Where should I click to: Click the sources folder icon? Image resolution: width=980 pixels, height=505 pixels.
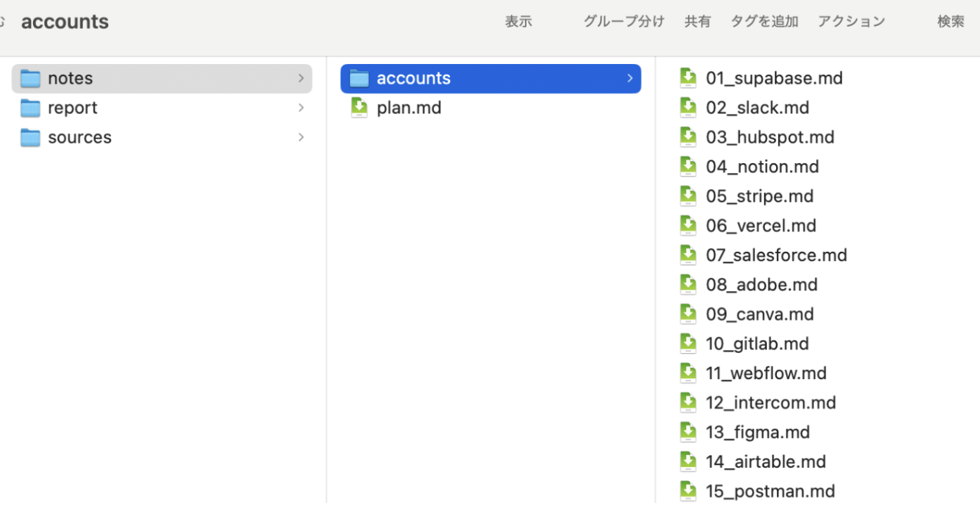point(30,137)
